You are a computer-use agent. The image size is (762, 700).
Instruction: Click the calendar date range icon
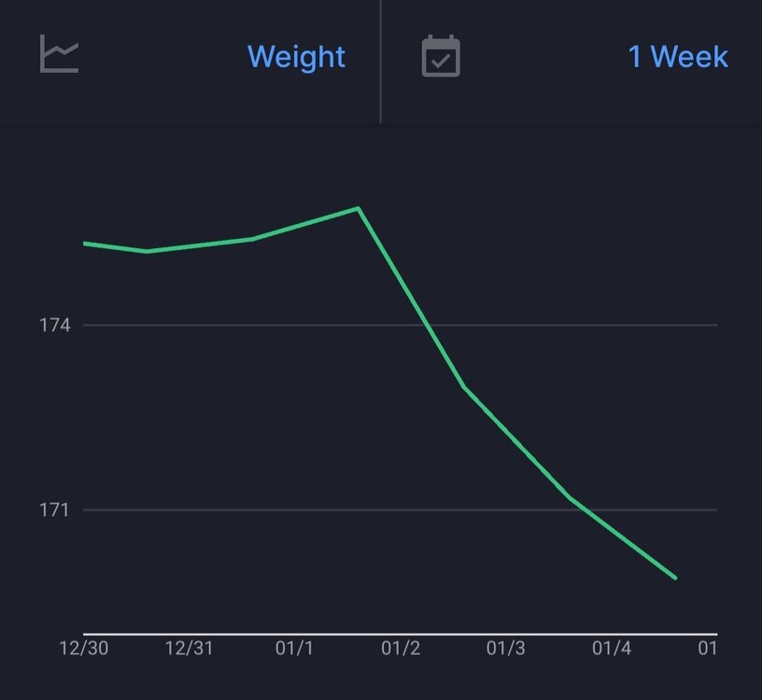[x=441, y=56]
